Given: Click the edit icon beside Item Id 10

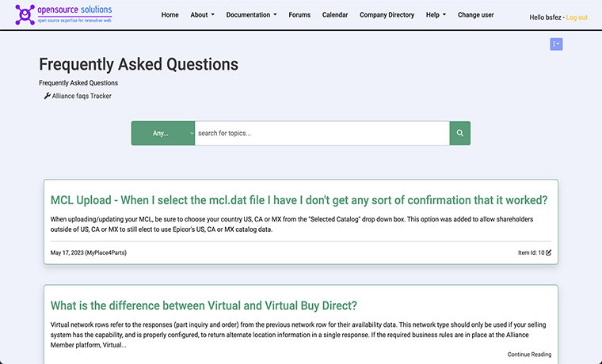Looking at the screenshot, I should tap(548, 252).
